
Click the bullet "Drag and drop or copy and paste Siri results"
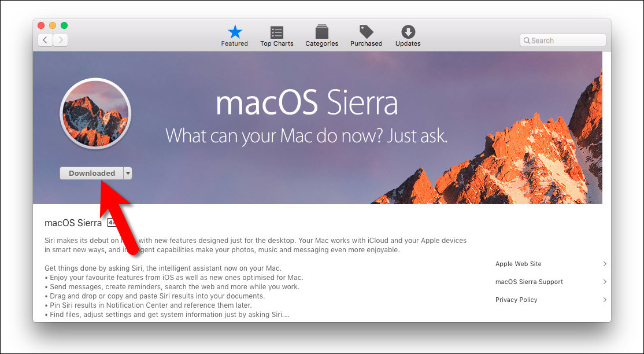click(x=155, y=296)
